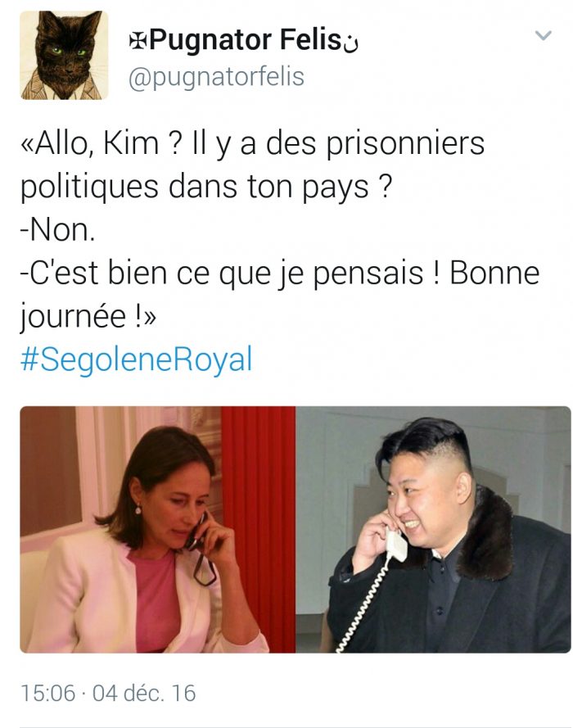Click the 15:06 time stamp

47,693
